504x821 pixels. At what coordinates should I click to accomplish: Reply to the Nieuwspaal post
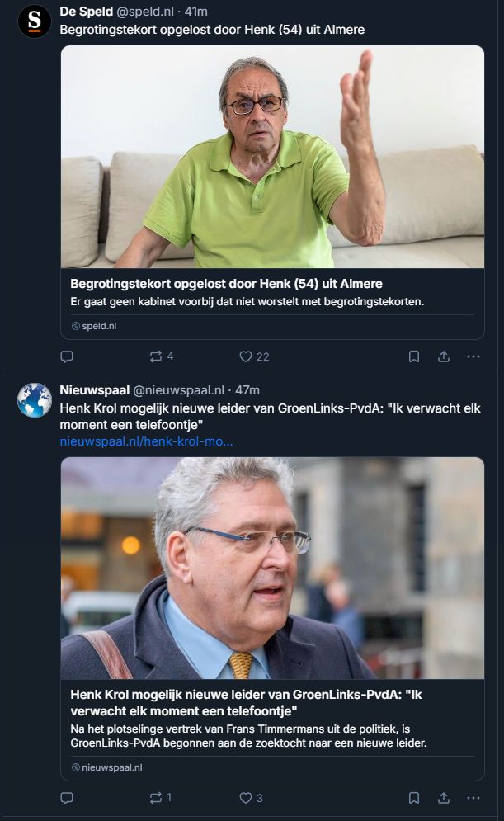(67, 798)
